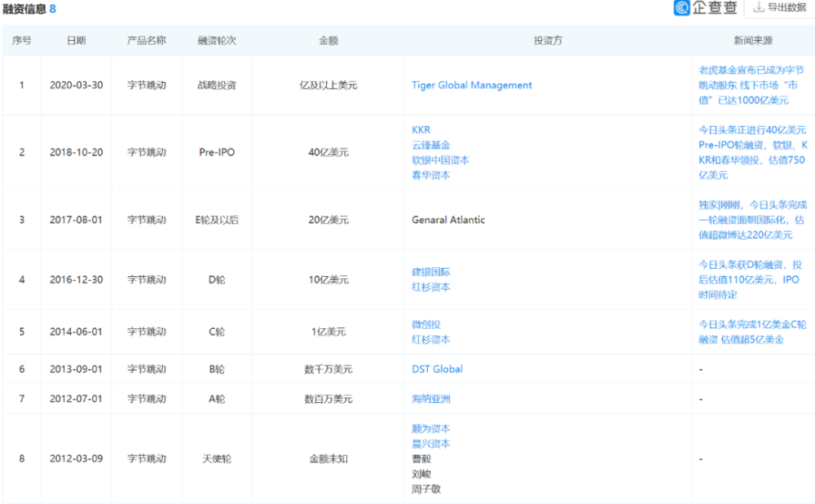Image resolution: width=815 pixels, height=504 pixels.
Task: Click the E轮及以后 round cell
Action: click(217, 220)
